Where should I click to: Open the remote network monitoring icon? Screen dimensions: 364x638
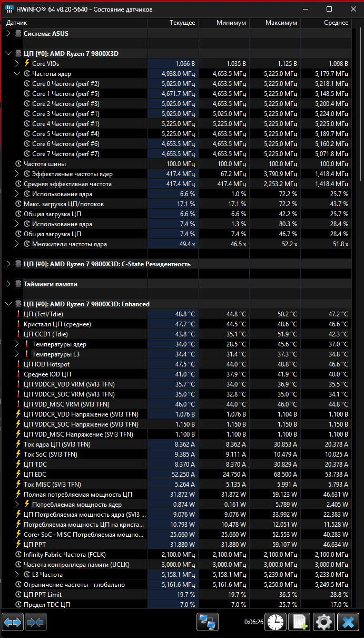[208, 622]
